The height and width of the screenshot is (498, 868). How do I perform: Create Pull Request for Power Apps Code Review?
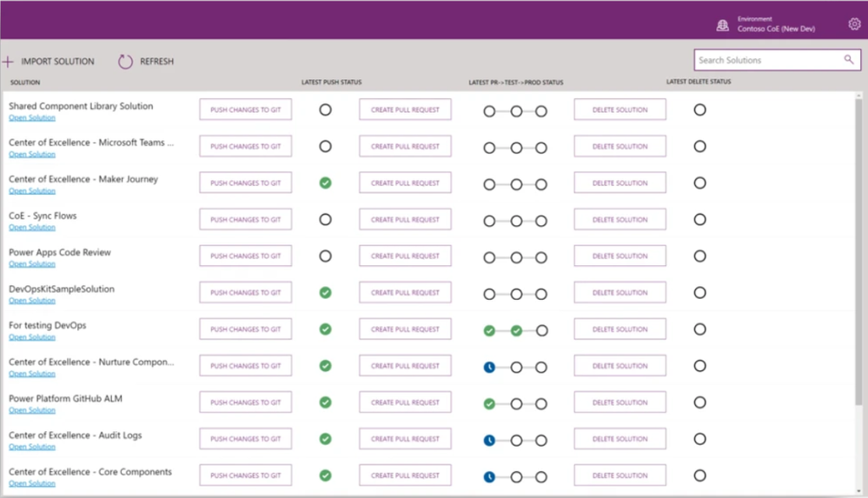point(405,256)
